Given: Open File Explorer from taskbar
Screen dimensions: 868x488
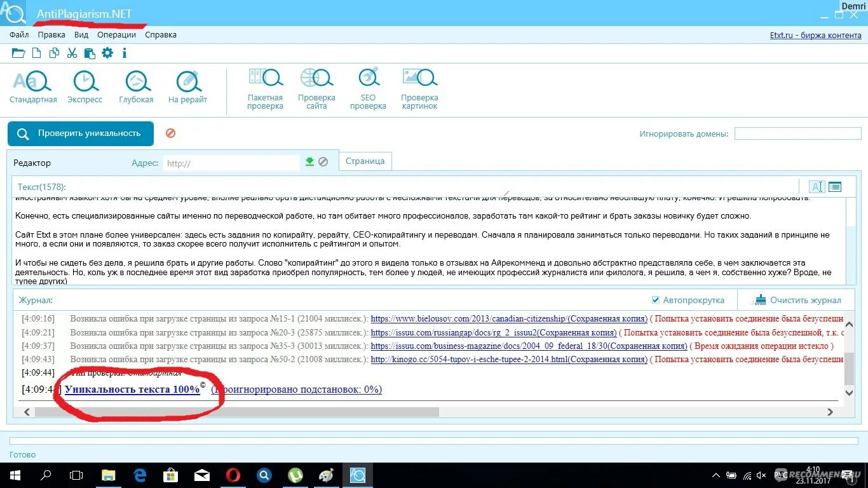Looking at the screenshot, I should 109,475.
